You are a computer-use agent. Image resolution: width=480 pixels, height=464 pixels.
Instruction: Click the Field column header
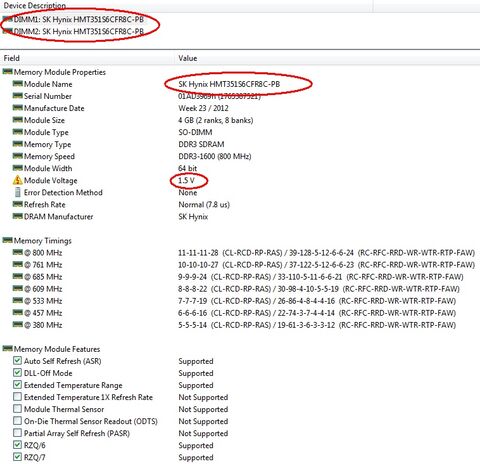click(x=12, y=58)
